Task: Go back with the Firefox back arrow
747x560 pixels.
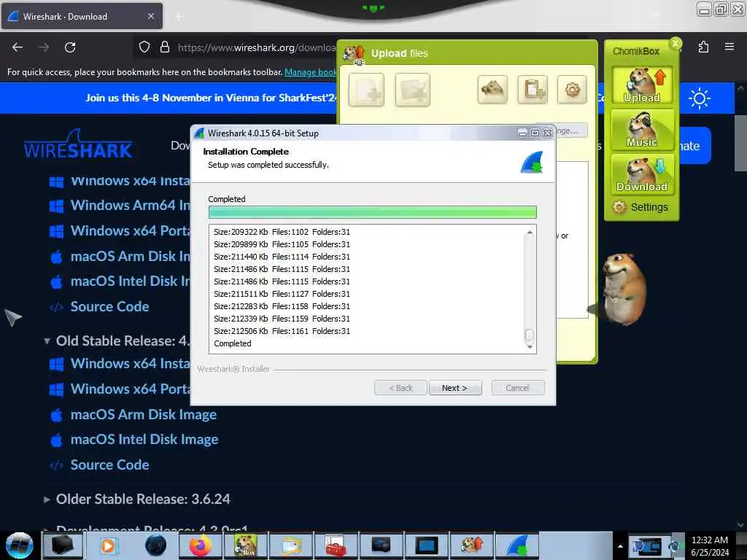Action: [18, 47]
